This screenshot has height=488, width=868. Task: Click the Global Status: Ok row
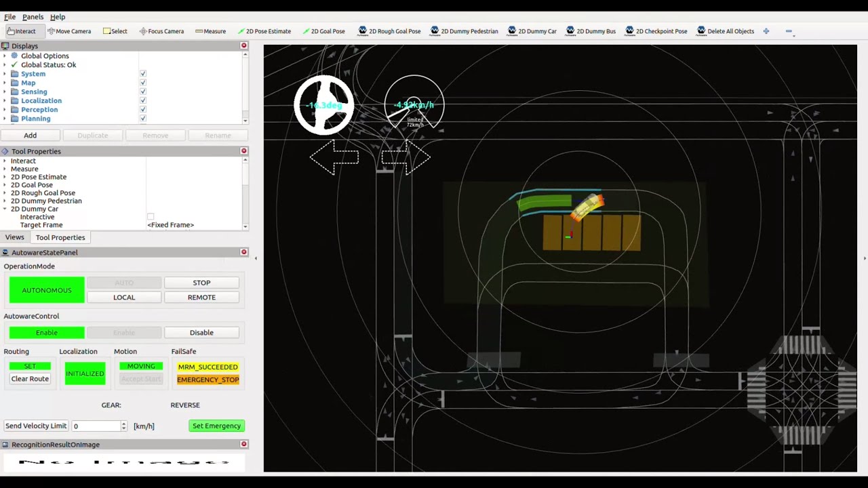48,64
